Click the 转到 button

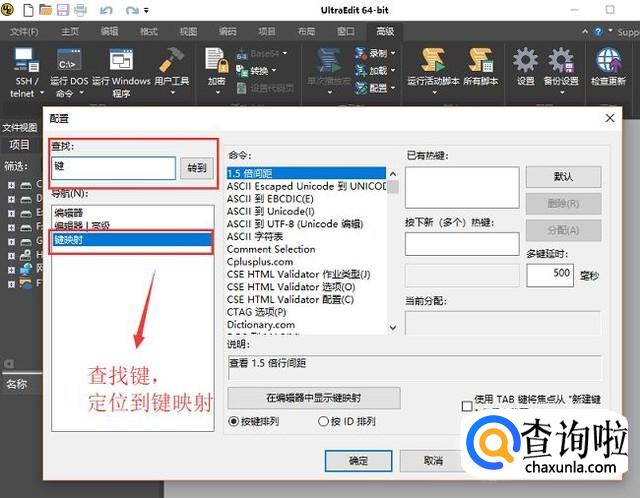point(197,168)
